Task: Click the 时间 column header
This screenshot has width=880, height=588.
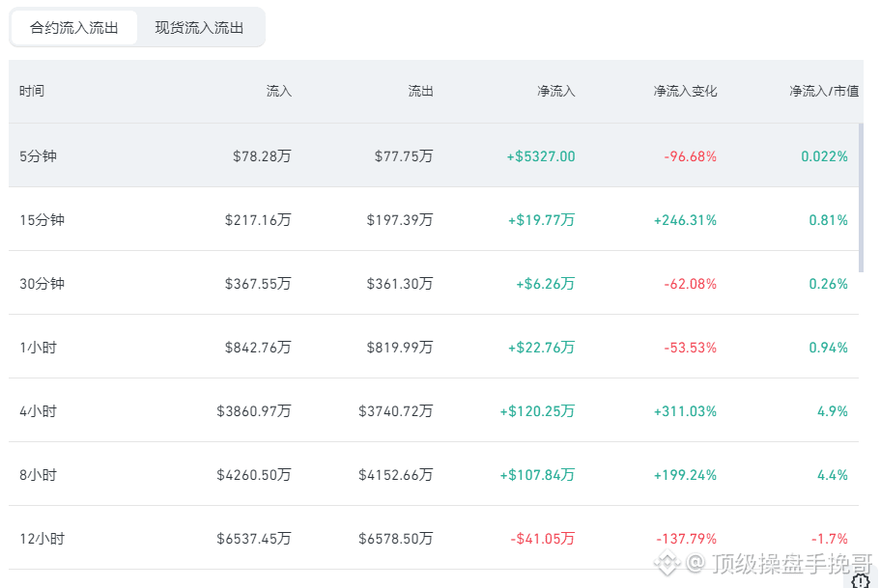Action: point(32,91)
